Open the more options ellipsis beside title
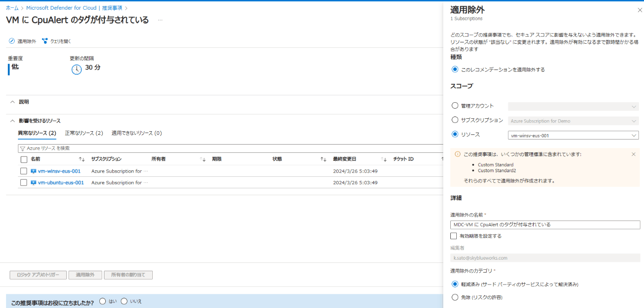The image size is (644, 308). point(160,20)
